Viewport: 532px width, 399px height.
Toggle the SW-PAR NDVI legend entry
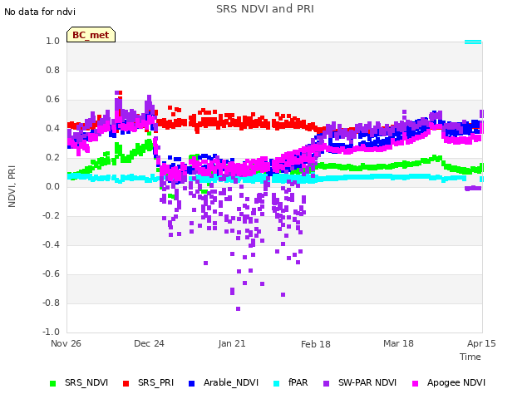point(360,382)
